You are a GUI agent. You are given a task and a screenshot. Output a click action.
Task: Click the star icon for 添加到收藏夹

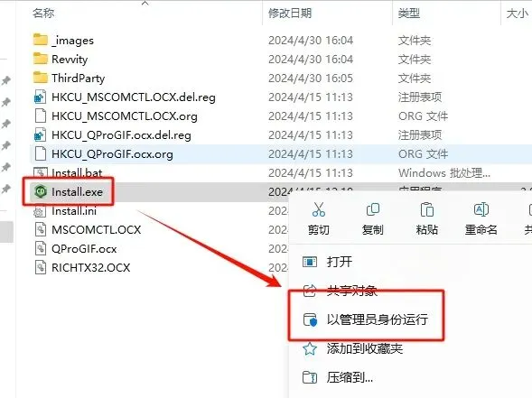pos(310,348)
